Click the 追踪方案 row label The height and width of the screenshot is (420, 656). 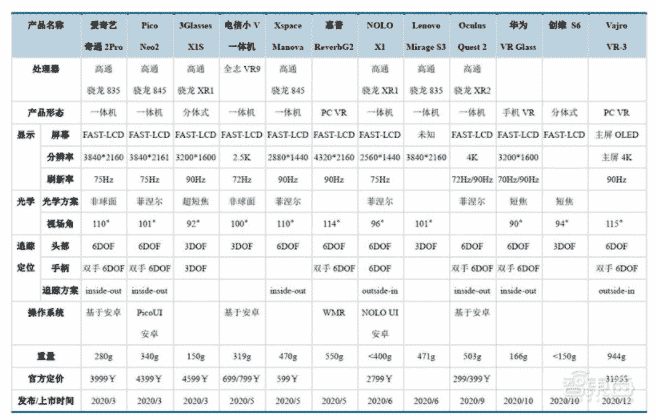tap(60, 290)
